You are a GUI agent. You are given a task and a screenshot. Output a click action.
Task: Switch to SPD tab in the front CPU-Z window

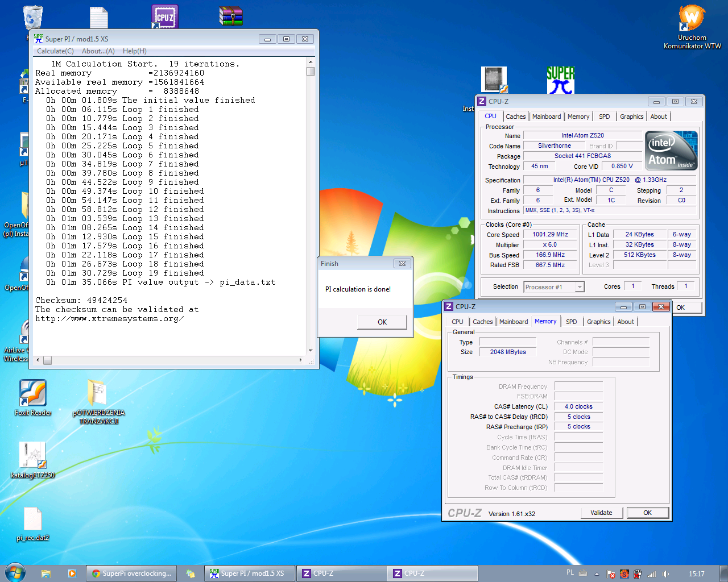pos(571,322)
